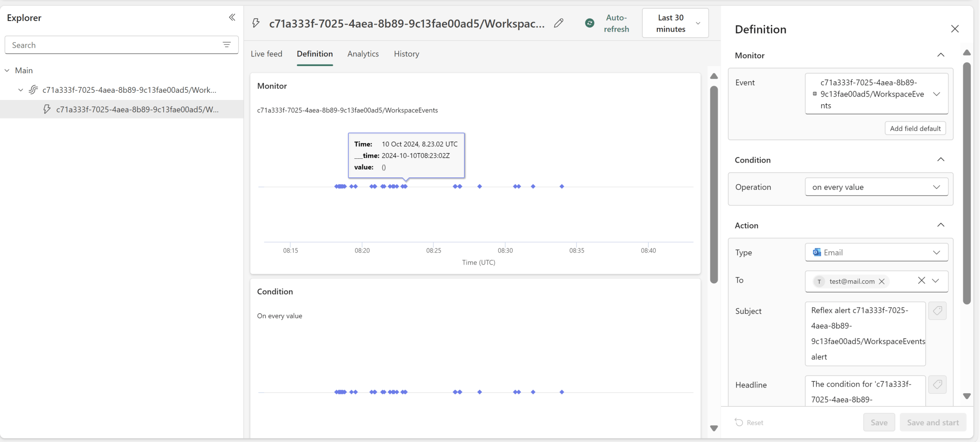Screen dimensions: 980x442
Task: Open the Last 30 minutes time range dropdown
Action: [674, 22]
